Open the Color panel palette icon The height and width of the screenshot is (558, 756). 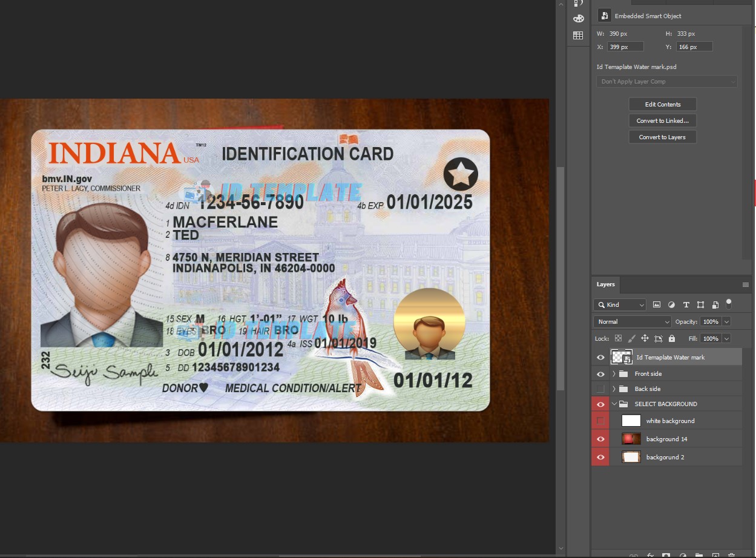click(x=578, y=19)
